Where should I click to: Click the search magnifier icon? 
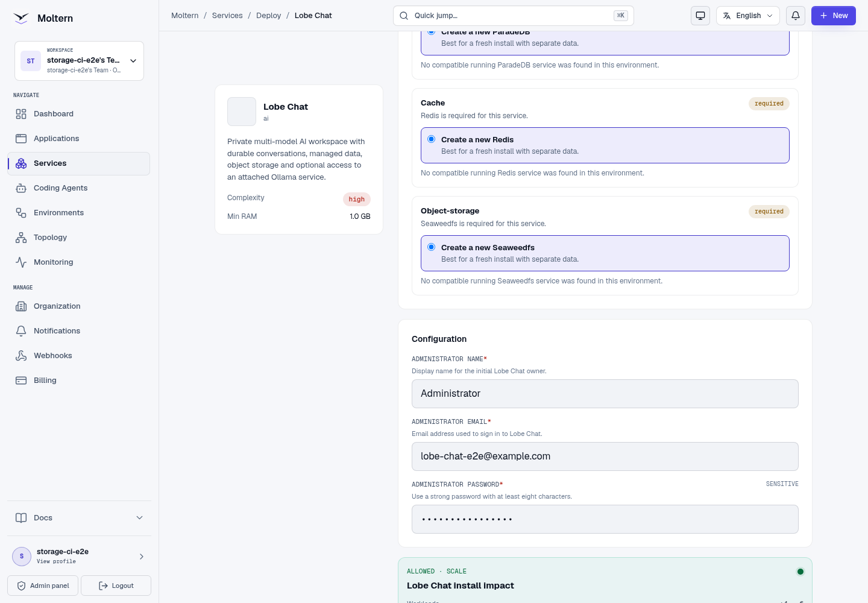[x=404, y=16]
